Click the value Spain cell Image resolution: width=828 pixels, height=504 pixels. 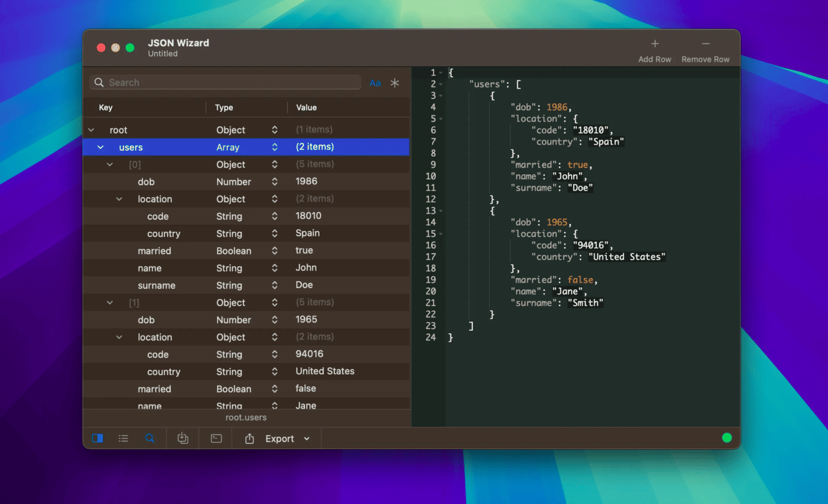307,233
